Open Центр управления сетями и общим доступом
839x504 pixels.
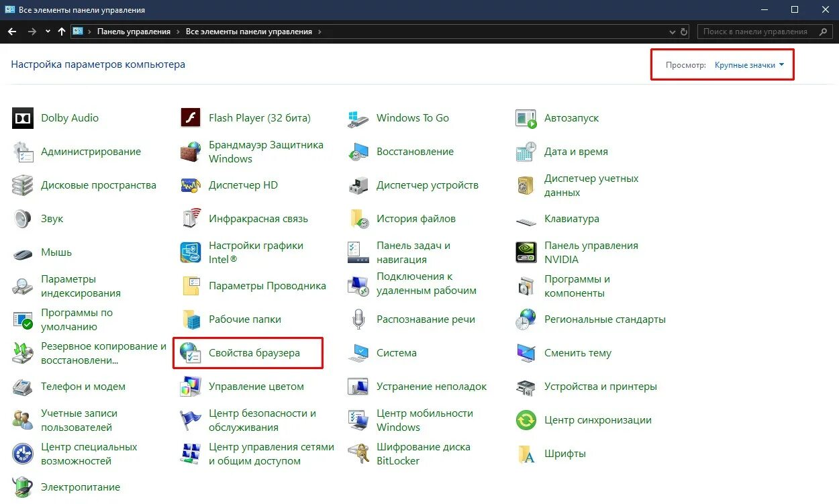[x=271, y=454]
